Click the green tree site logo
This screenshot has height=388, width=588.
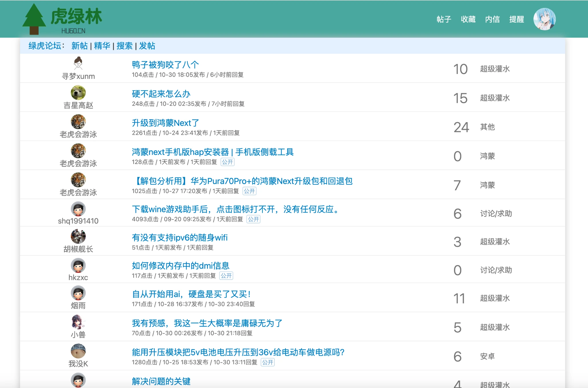(34, 19)
